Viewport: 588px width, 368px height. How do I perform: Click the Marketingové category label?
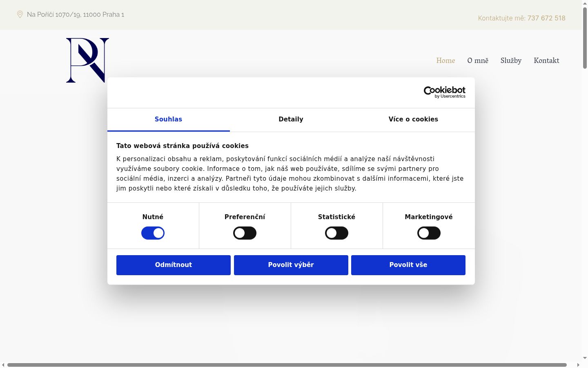(x=429, y=217)
